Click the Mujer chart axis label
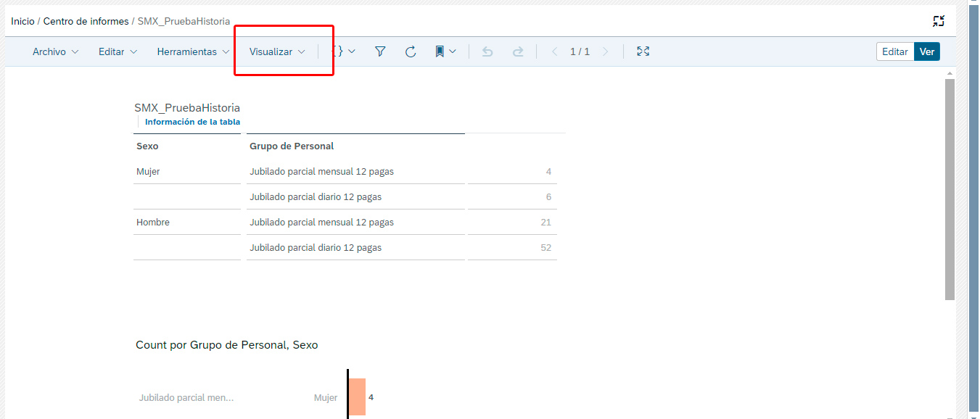Image resolution: width=980 pixels, height=419 pixels. pos(326,397)
